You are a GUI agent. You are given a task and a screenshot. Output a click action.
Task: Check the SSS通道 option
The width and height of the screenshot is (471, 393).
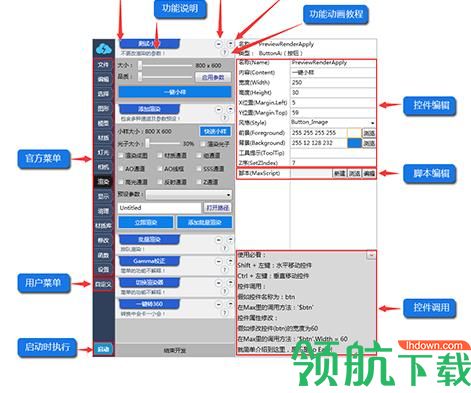click(199, 169)
